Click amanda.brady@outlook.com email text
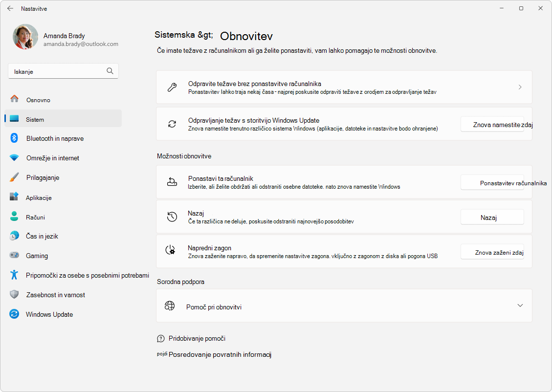552x392 pixels. [81, 44]
